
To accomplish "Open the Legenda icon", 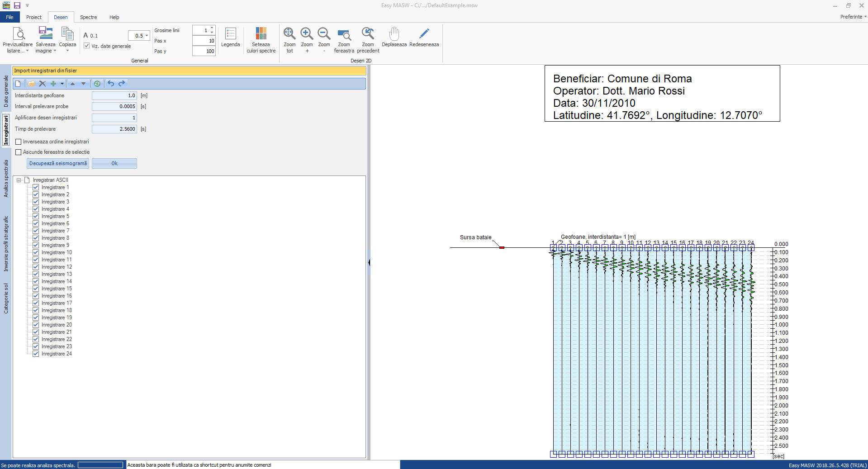I will (x=231, y=33).
